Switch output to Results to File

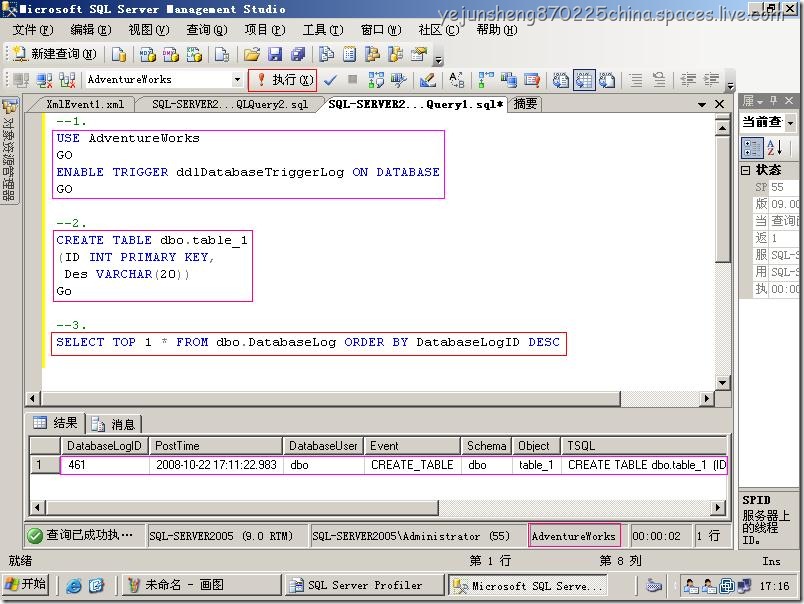(607, 80)
